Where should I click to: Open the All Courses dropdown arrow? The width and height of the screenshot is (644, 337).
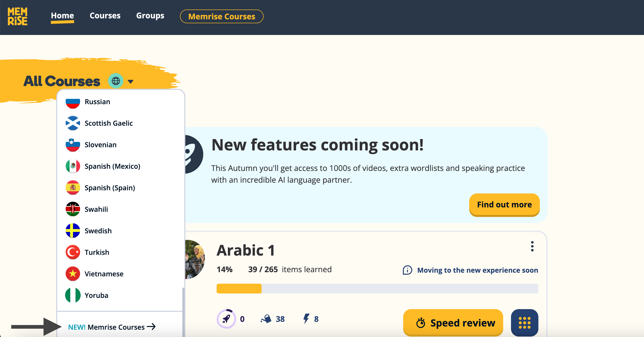[x=131, y=81]
